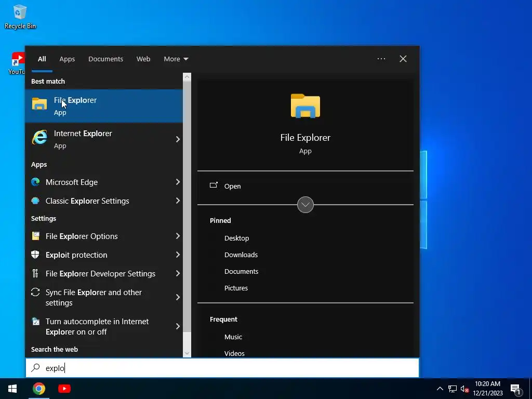532x399 pixels.
Task: Switch to the Web search tab
Action: 143,59
